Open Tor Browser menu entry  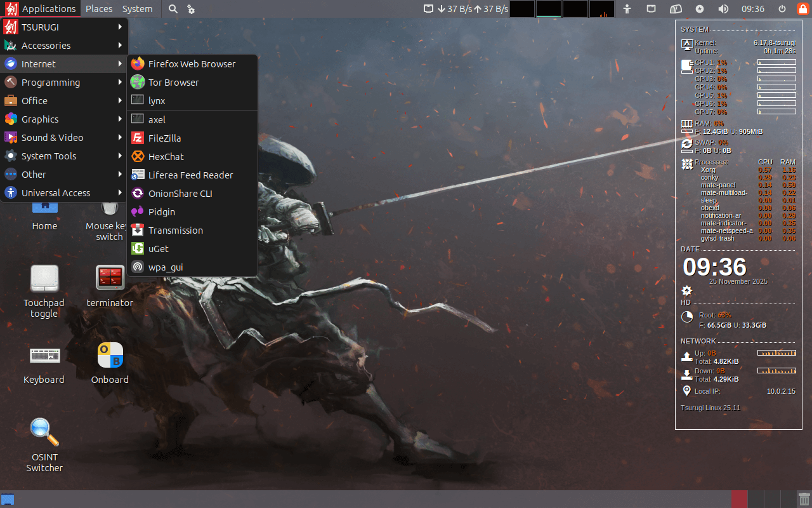pyautogui.click(x=173, y=83)
